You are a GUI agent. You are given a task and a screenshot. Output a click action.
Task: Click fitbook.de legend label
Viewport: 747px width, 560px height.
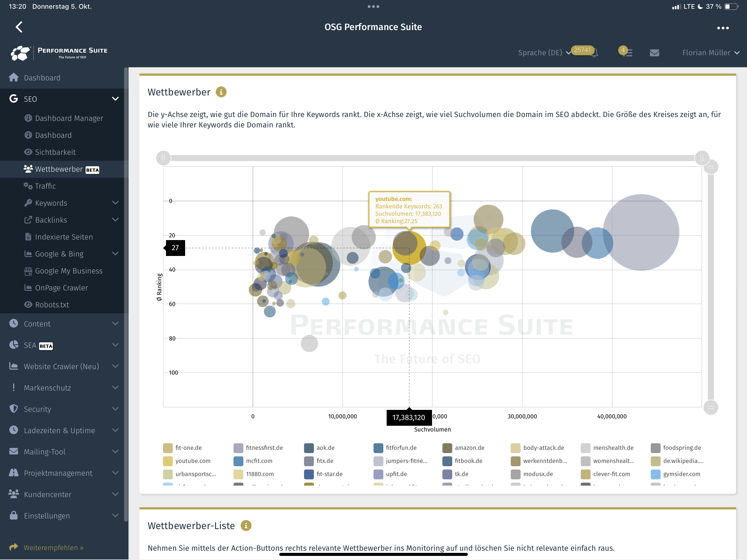[468, 461]
